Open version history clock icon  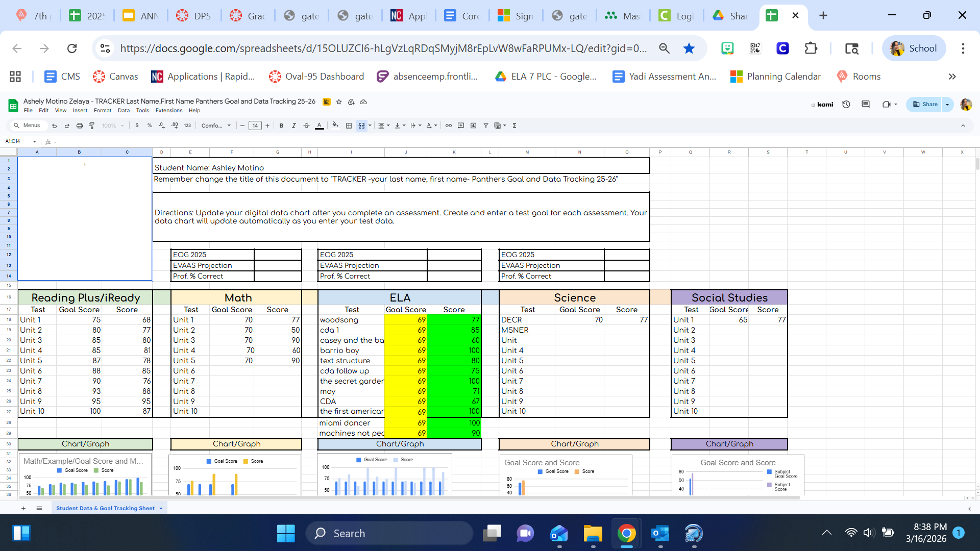(846, 104)
